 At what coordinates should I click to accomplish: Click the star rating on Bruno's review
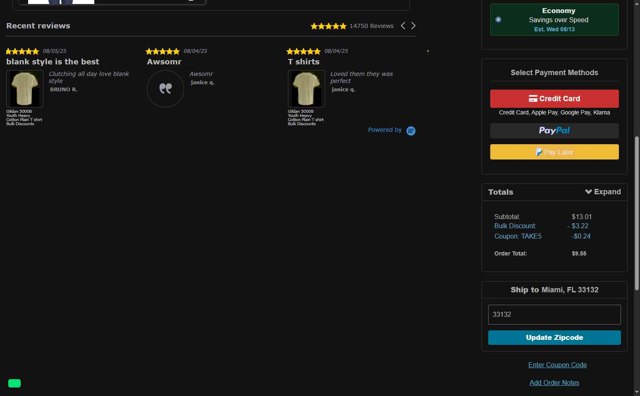pos(22,51)
